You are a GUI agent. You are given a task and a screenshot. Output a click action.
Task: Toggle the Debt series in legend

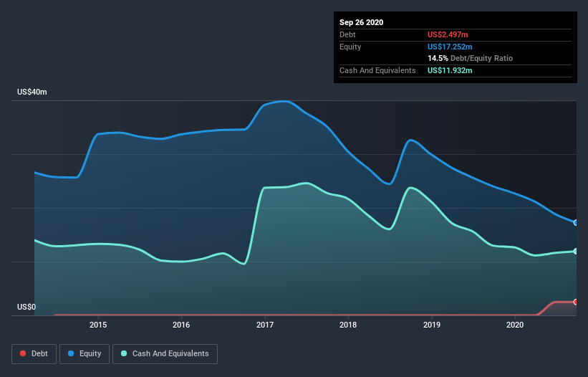click(34, 354)
